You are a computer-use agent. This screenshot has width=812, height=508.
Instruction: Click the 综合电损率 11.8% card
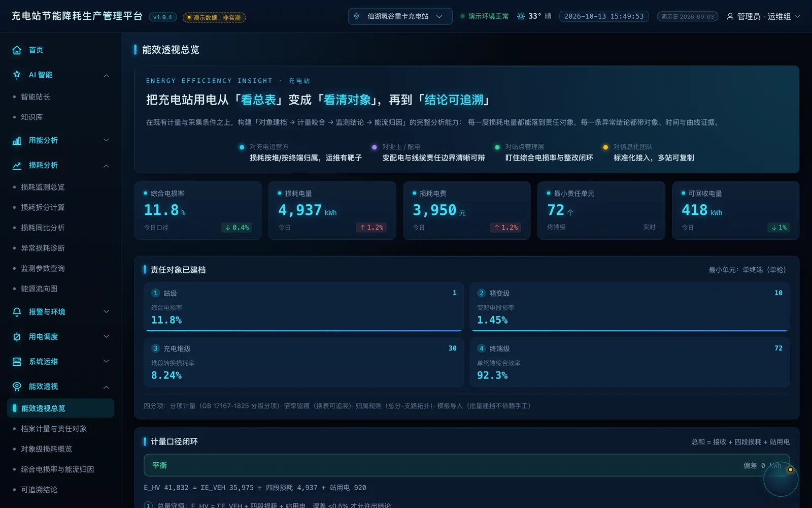coord(198,210)
